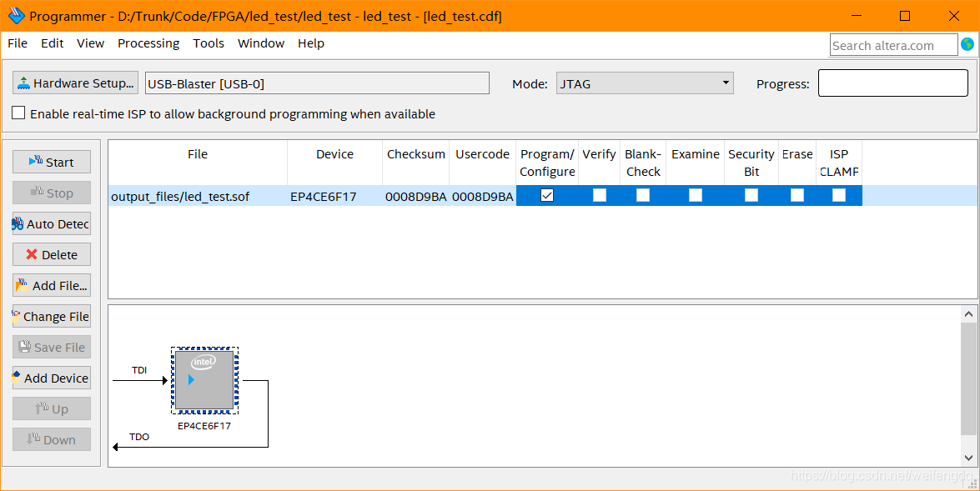Click the EP4CE6F17 device cell
The image size is (980, 491).
click(335, 196)
